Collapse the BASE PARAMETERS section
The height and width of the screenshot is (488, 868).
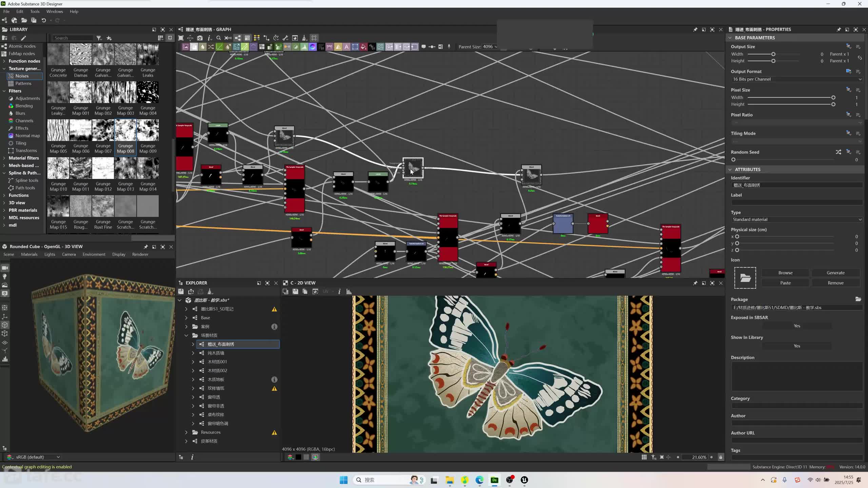(730, 38)
